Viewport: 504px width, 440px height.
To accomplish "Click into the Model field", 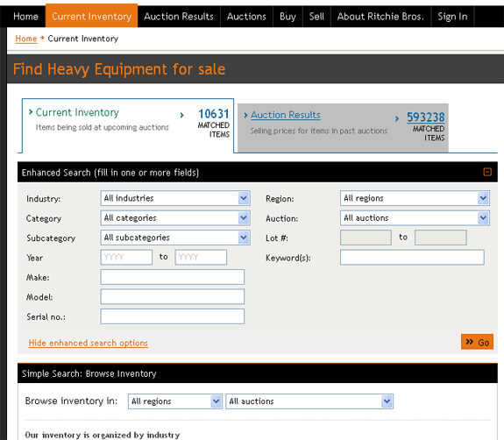I will click(x=173, y=296).
